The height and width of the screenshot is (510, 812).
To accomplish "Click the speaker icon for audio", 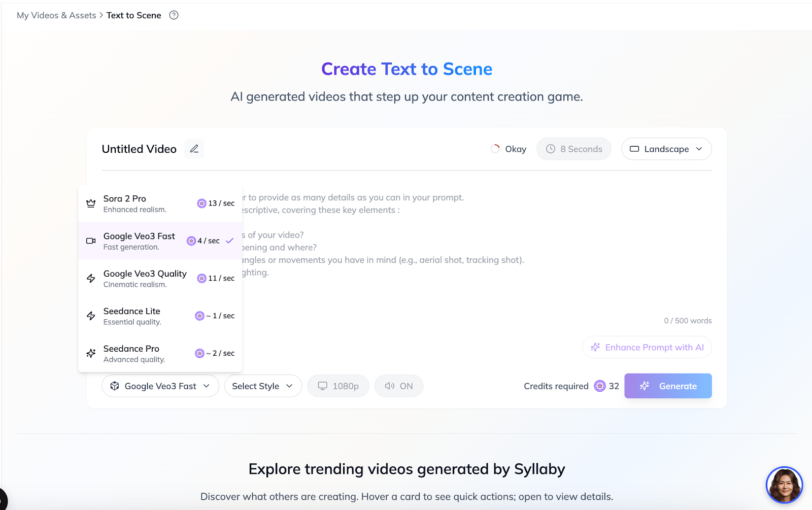I will [389, 386].
